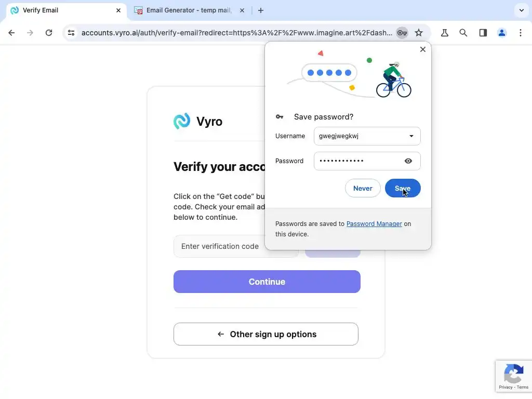
Task: Open reCAPTCHA Terms link
Action: click(523, 387)
